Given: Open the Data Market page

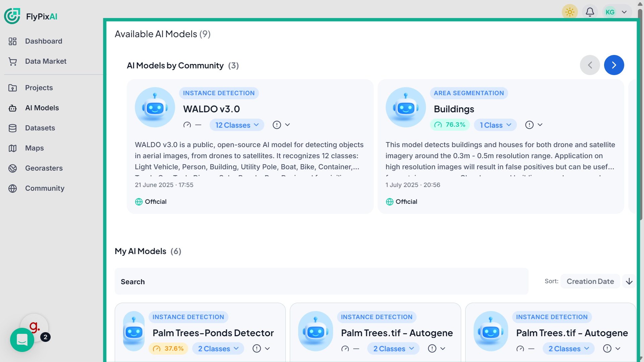Looking at the screenshot, I should point(46,61).
